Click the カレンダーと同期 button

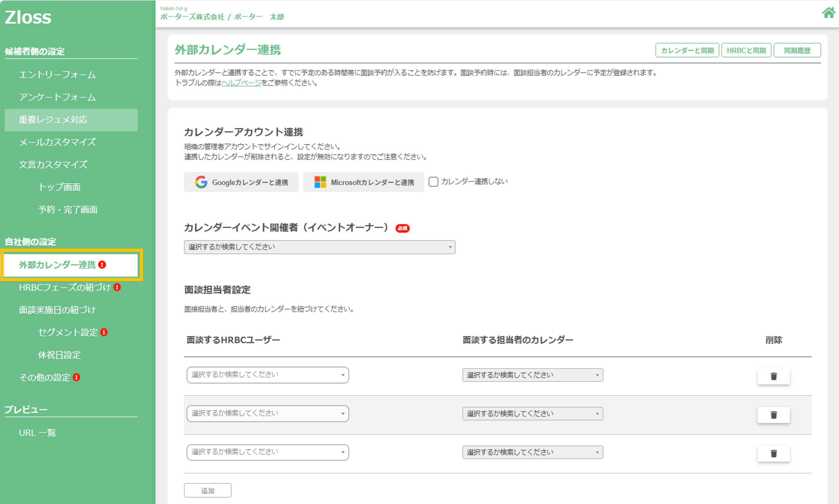click(x=687, y=50)
